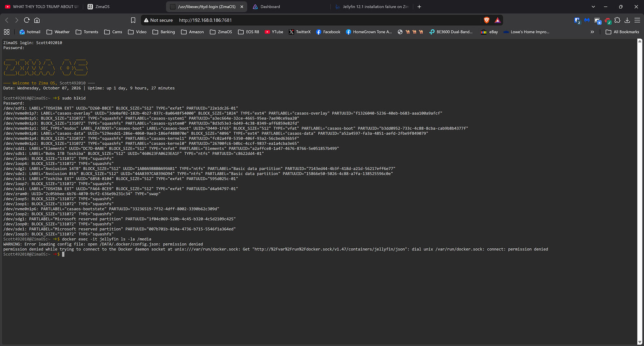Open the BE3600 Dual-Band bookmark
Screen dimensions: 644x346
pyautogui.click(x=451, y=32)
